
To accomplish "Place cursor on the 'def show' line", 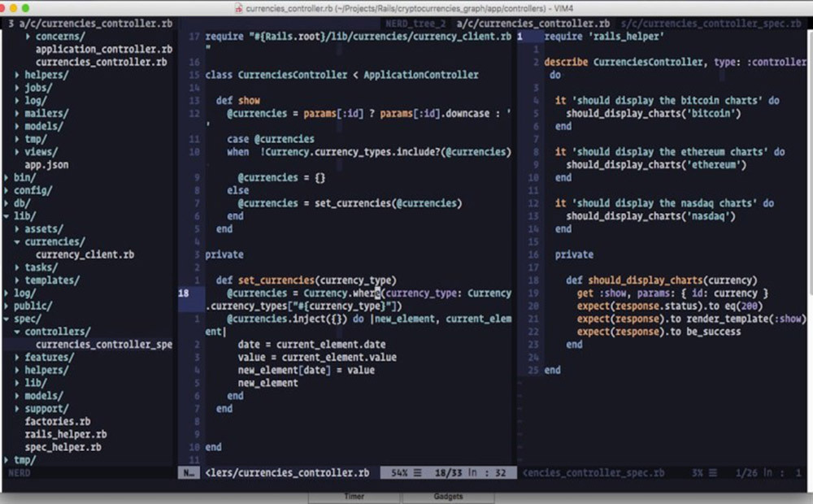I will pos(237,100).
